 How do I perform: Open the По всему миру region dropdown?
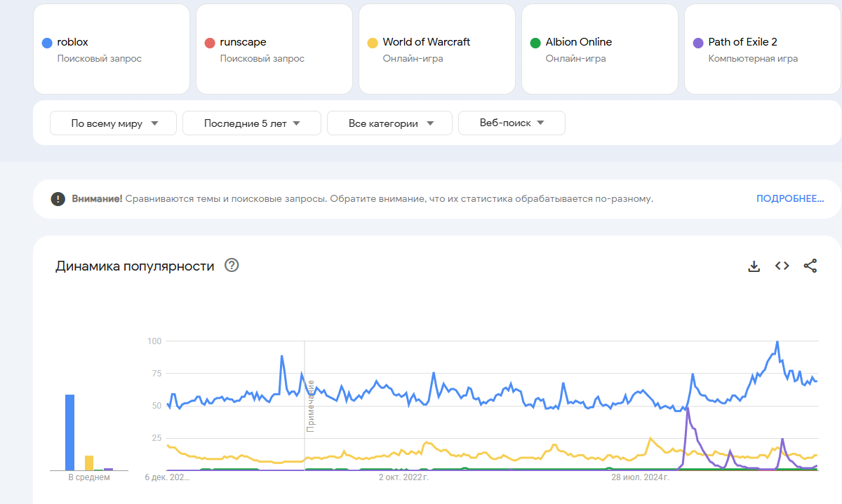[x=114, y=123]
